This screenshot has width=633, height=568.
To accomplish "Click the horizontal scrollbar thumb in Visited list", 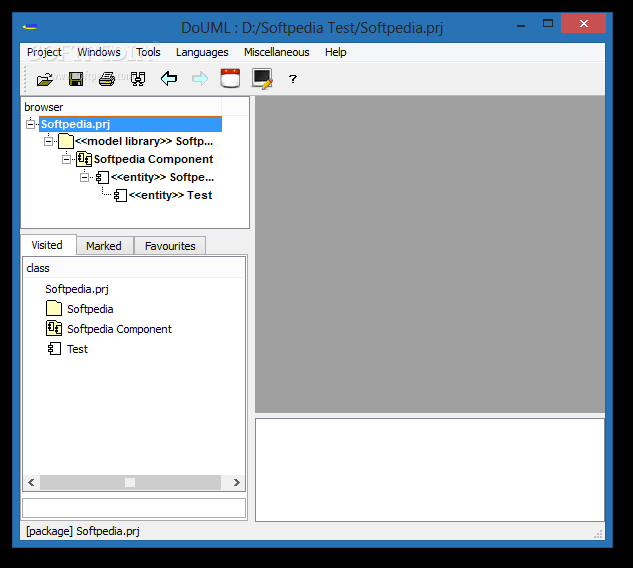I will click(x=130, y=482).
